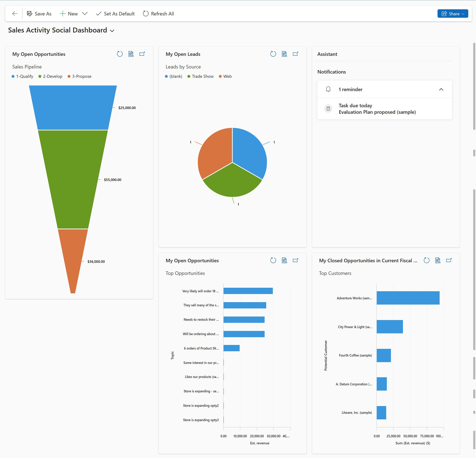Viewport: 476px width, 458px height.
Task: Open the Share dropdown button
Action: coord(464,14)
